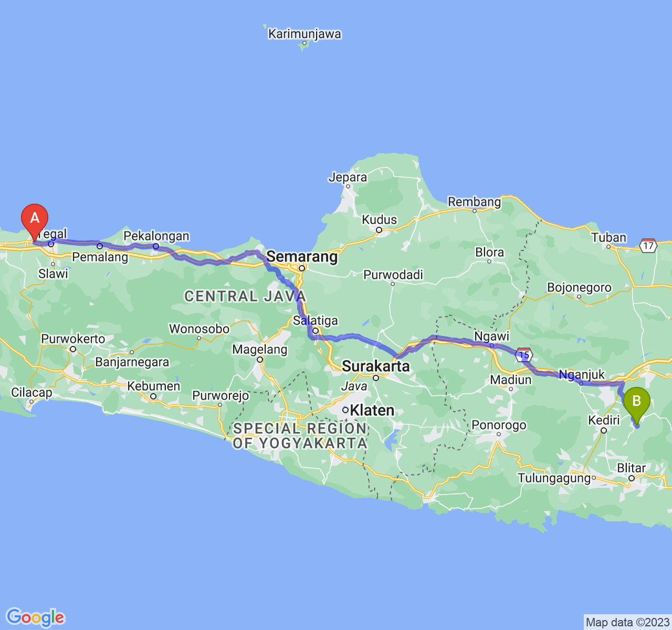Screen dimensions: 672x630
Task: Click the Purworejo label
Action: (220, 395)
